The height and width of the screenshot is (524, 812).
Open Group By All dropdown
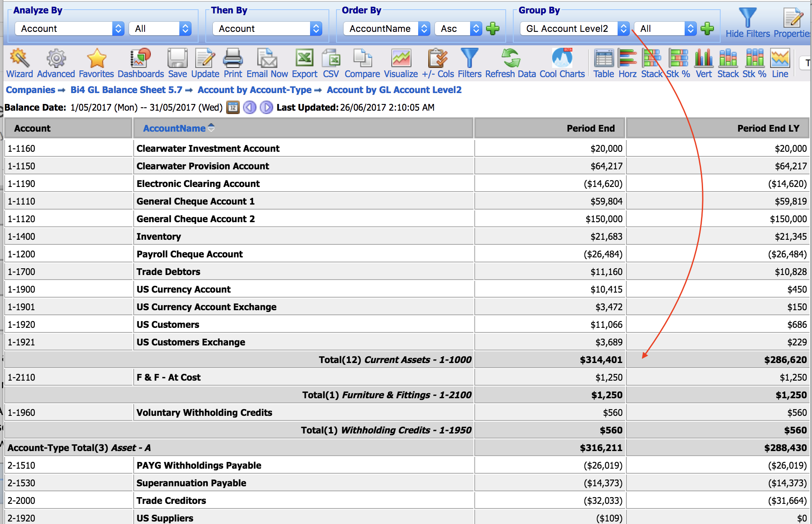(x=665, y=29)
